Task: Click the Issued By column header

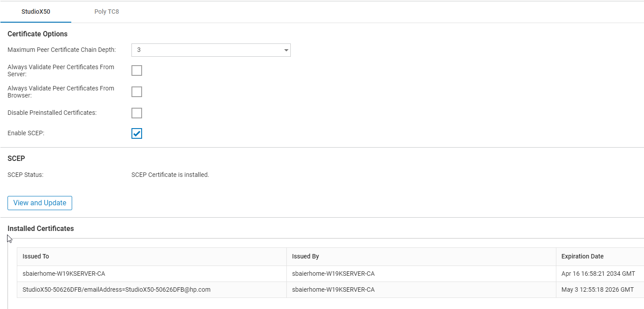Action: click(x=305, y=256)
